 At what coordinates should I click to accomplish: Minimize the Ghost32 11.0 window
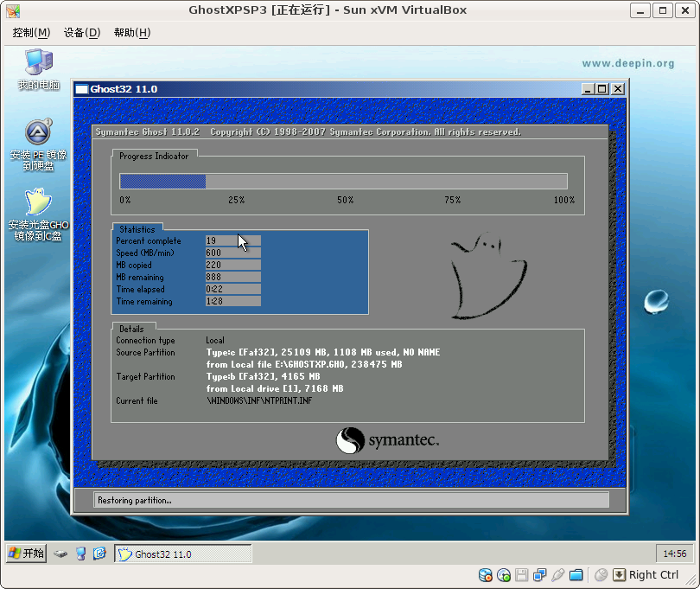[x=588, y=89]
